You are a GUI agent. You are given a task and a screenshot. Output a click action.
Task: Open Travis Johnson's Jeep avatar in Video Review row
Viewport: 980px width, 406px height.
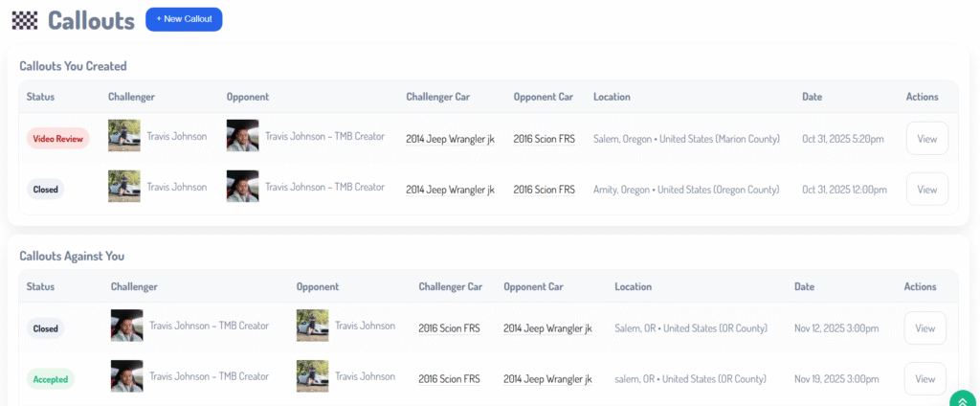124,136
